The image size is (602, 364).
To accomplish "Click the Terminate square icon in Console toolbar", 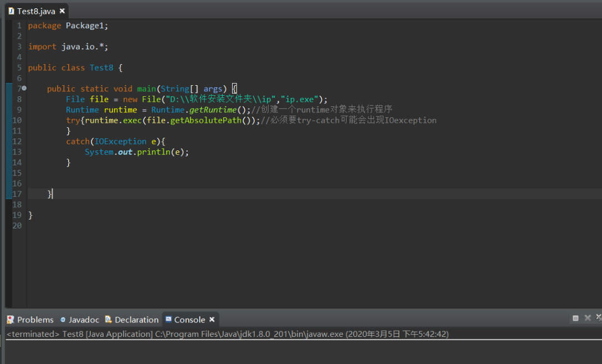I will point(575,318).
